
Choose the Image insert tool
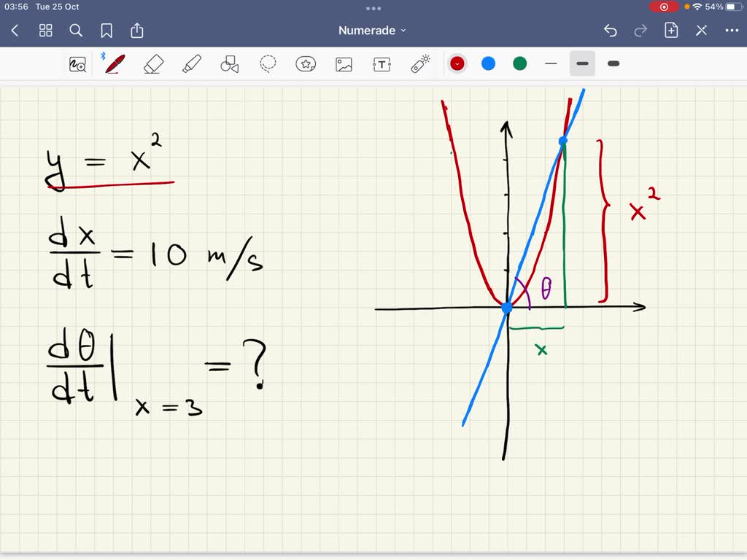344,64
